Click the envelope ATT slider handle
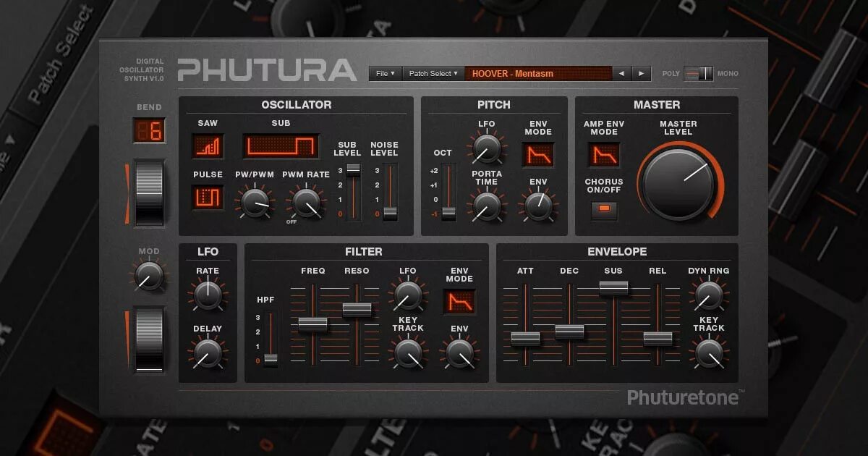 (x=526, y=338)
